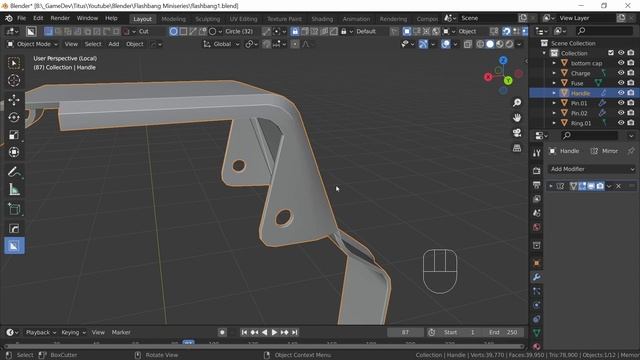
Task: Activate the Transform tool
Action: click(x=14, y=152)
